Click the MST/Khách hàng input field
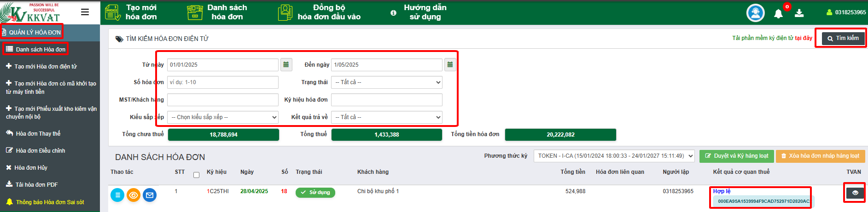This screenshot has height=212, width=868. 223,100
